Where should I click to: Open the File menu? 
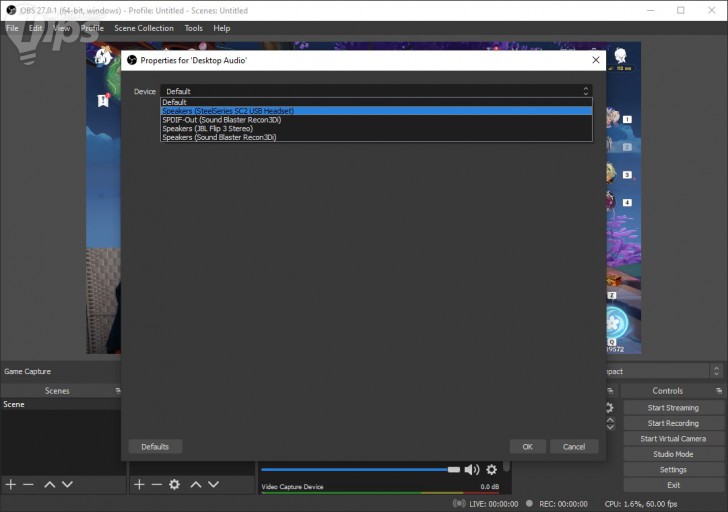(12, 28)
